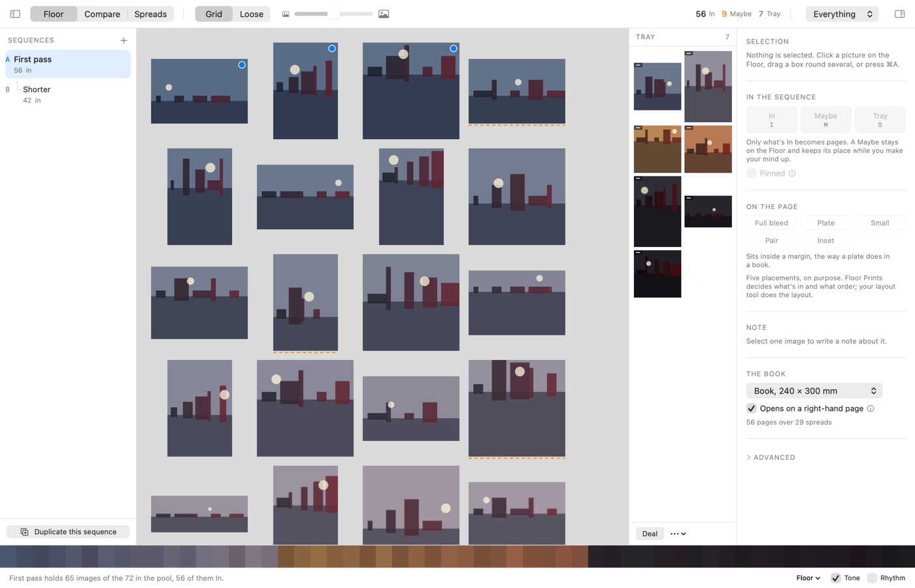Image resolution: width=915 pixels, height=588 pixels.
Task: Toggle the Tone checkbox
Action: [x=835, y=578]
